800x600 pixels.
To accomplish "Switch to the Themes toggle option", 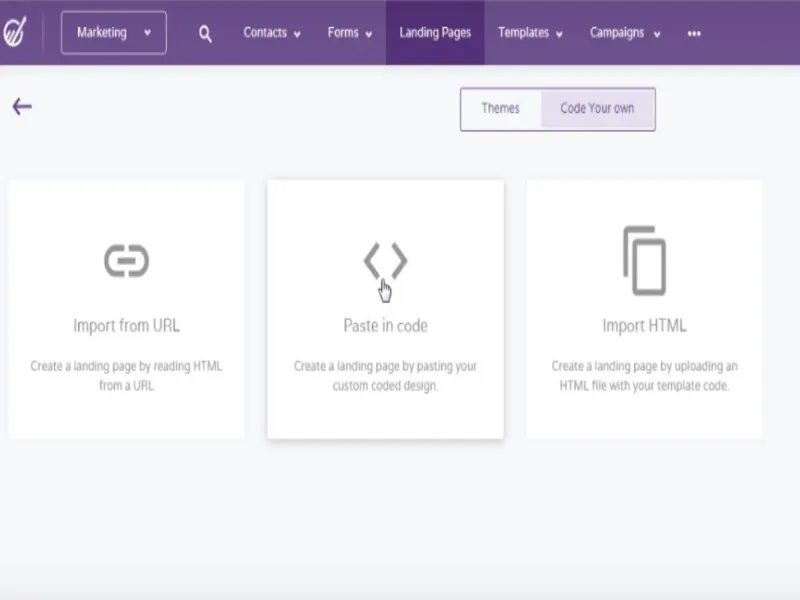I will coord(500,108).
